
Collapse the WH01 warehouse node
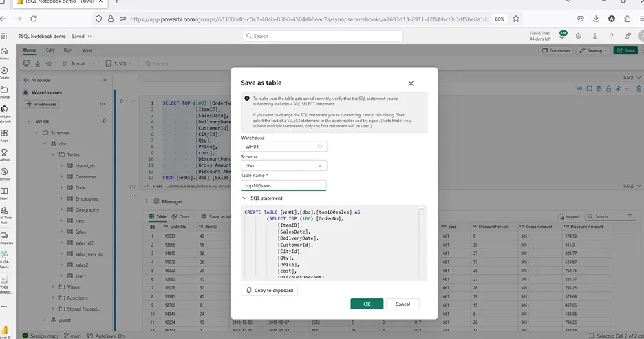point(28,121)
